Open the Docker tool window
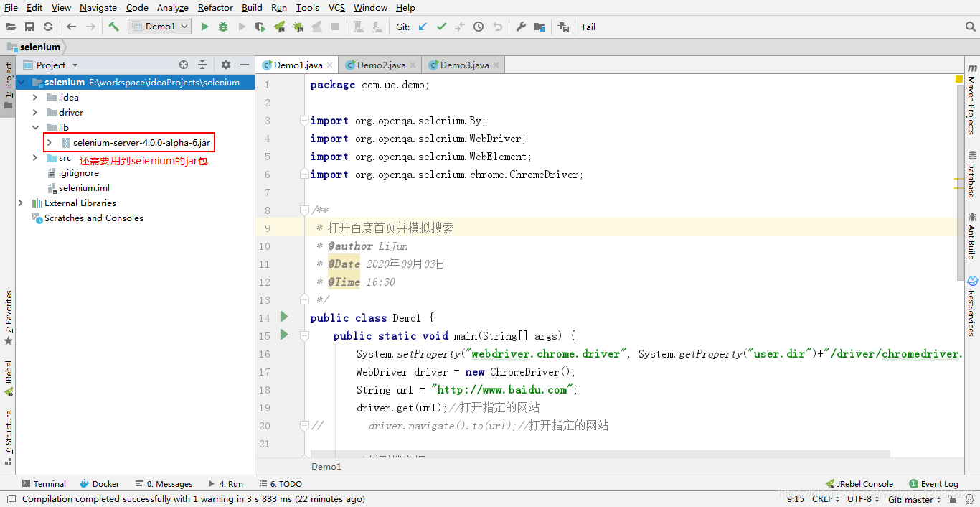Screen dimensions: 980x507 coord(100,484)
